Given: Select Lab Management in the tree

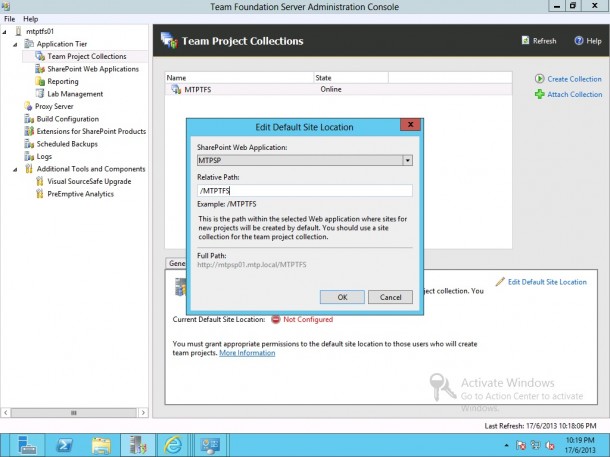Looking at the screenshot, I should [x=75, y=94].
